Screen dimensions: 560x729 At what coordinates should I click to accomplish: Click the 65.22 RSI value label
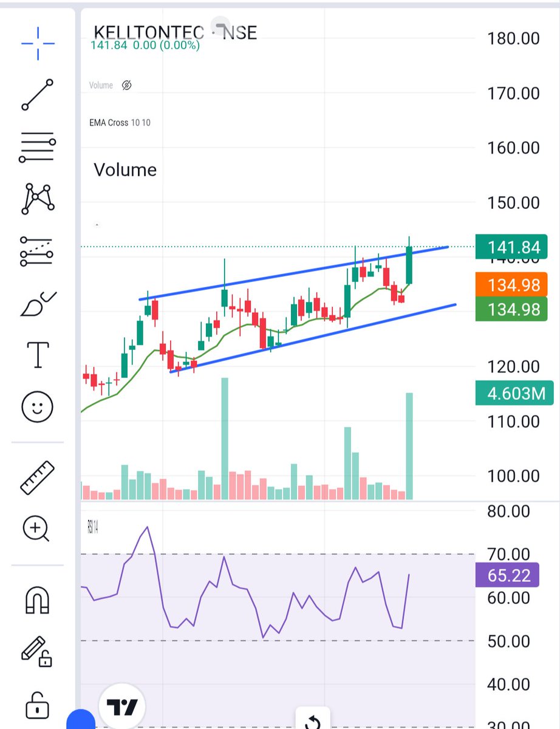coord(508,575)
